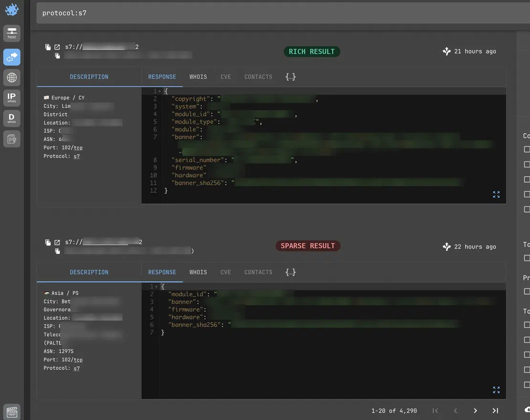
Task: Show raw JSON tab in the Europe / CY result
Action: 290,77
